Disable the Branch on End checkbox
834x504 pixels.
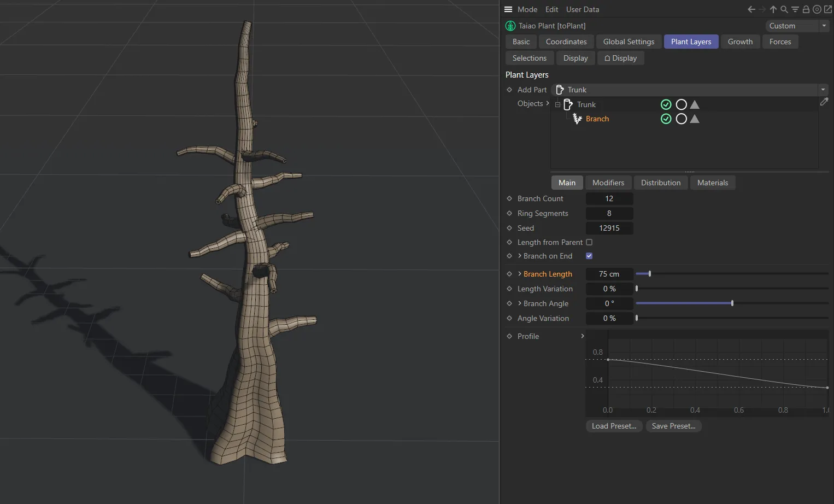589,255
